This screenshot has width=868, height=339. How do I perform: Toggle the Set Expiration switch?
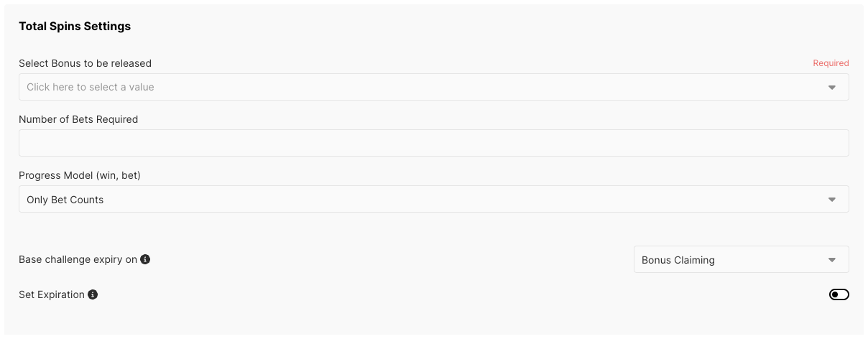(x=839, y=294)
